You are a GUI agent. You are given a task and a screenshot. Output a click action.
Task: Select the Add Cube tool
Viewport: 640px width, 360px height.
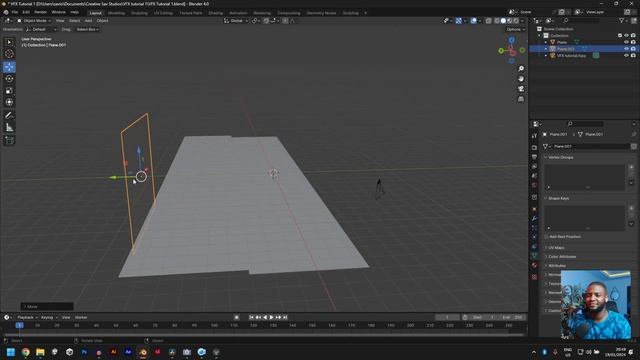click(x=9, y=140)
